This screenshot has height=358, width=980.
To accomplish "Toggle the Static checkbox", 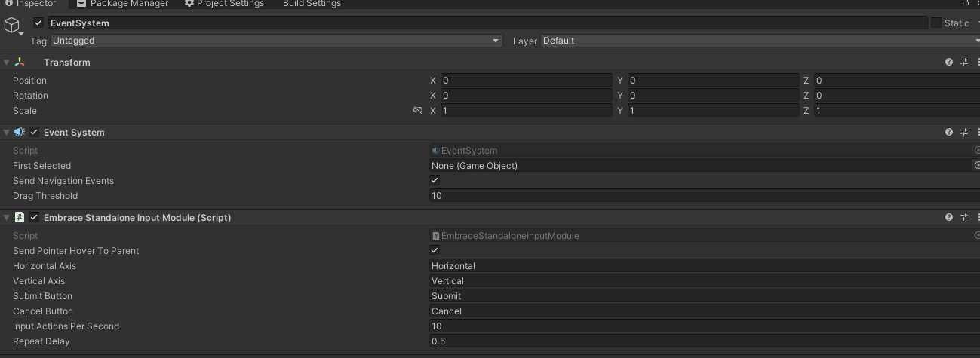I will coord(936,23).
